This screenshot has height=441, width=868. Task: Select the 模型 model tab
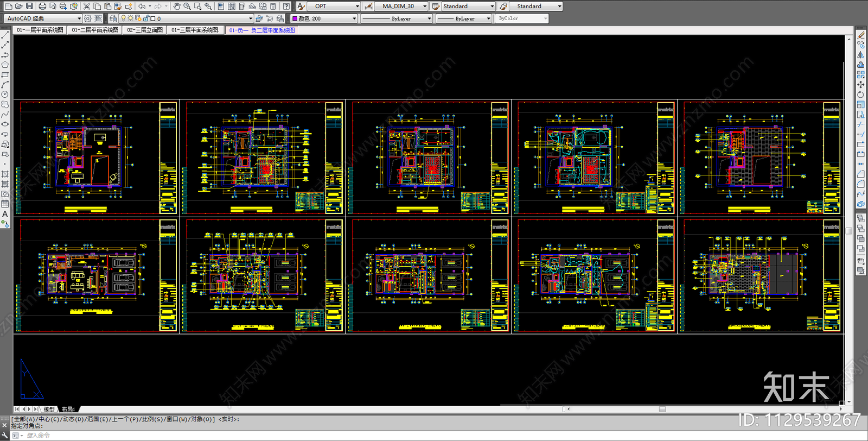click(49, 409)
